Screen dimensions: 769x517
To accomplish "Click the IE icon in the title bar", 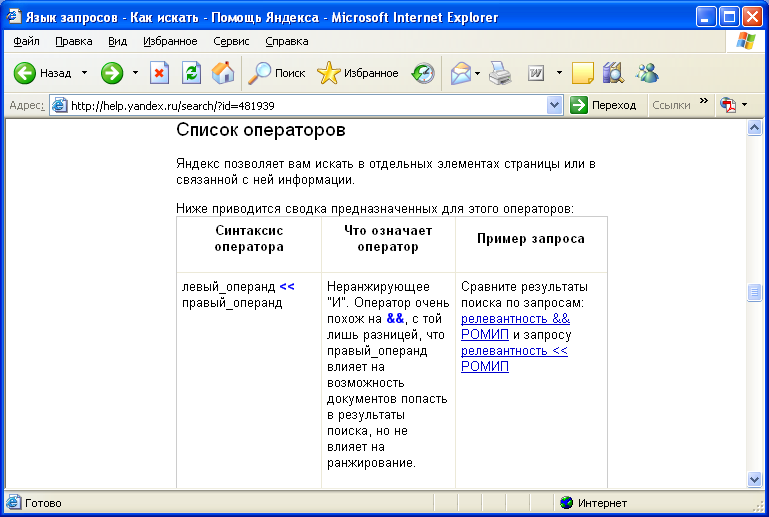I will pyautogui.click(x=14, y=17).
